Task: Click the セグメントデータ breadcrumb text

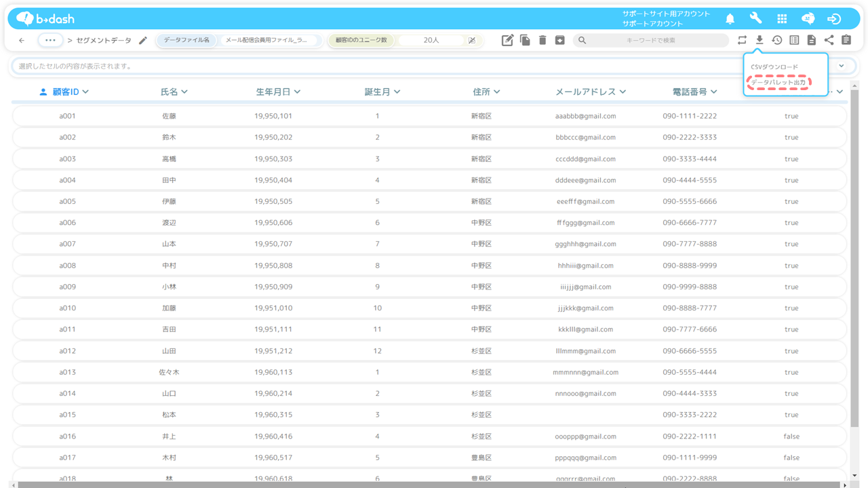Action: pos(104,41)
